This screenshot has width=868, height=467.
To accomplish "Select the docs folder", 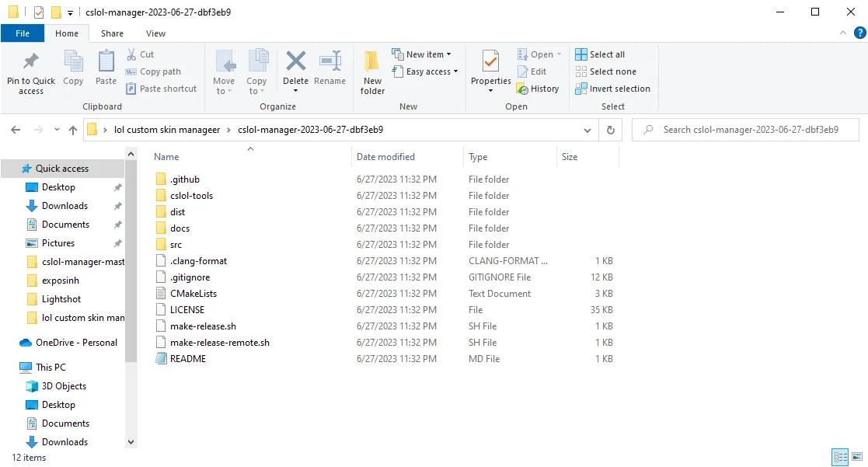I will [x=180, y=228].
